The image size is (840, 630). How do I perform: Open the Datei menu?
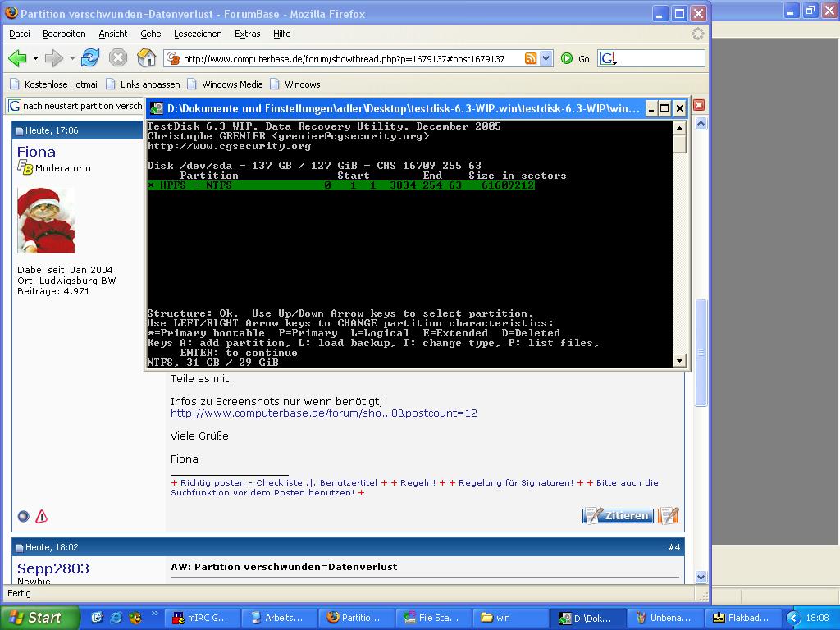coord(20,34)
